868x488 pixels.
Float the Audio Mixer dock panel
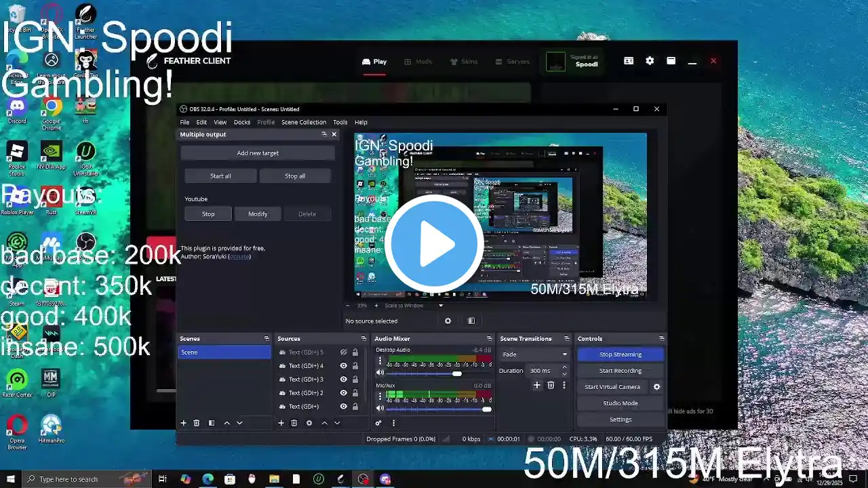[x=489, y=339]
